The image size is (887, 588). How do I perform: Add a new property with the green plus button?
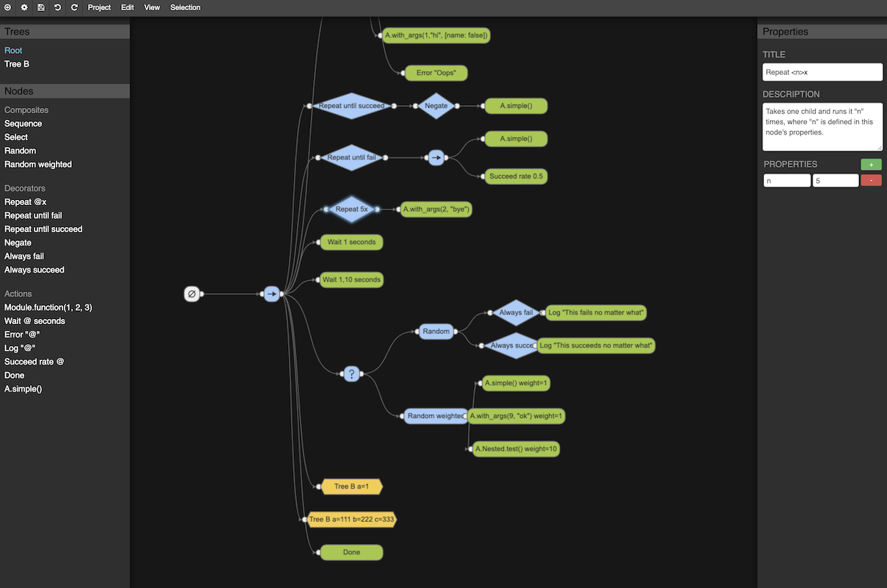(870, 164)
